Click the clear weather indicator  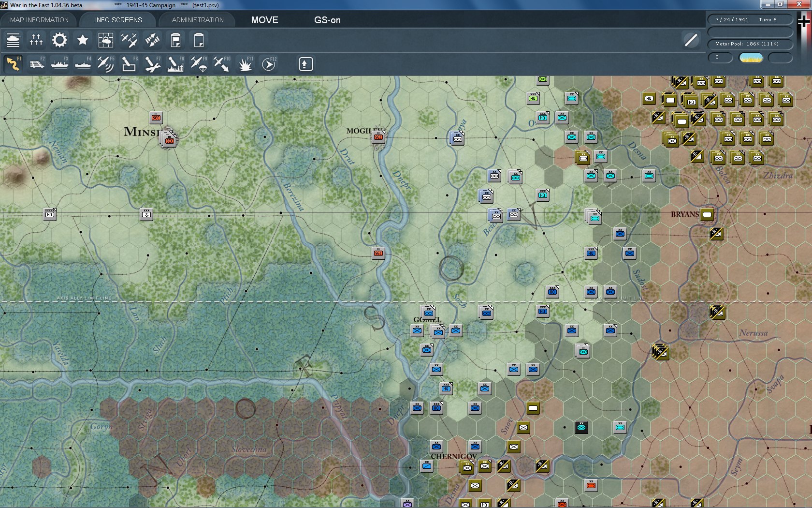[751, 58]
